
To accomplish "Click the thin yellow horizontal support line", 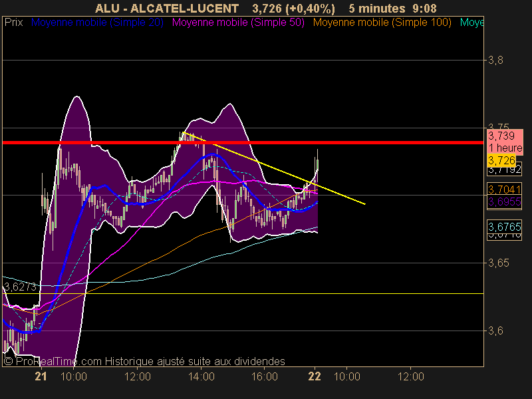I will point(243,293).
